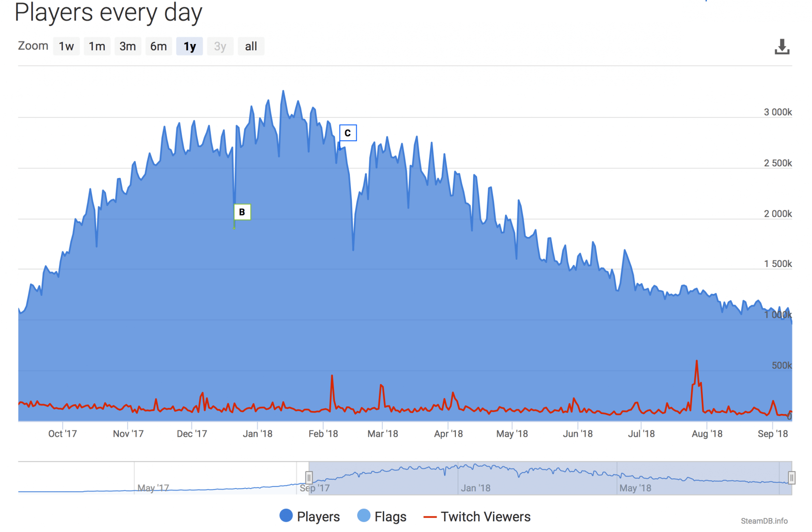Click the 2 000k y-axis label
The image size is (812, 532).
pyautogui.click(x=778, y=214)
